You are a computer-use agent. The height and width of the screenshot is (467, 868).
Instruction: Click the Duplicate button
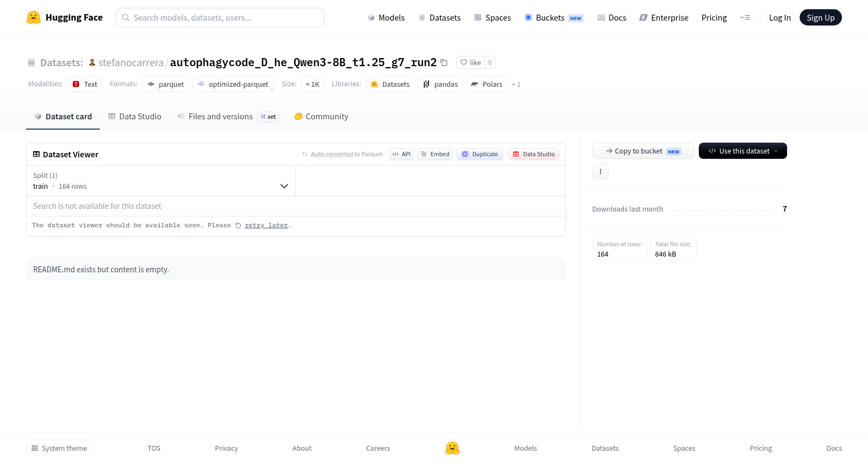pyautogui.click(x=480, y=154)
